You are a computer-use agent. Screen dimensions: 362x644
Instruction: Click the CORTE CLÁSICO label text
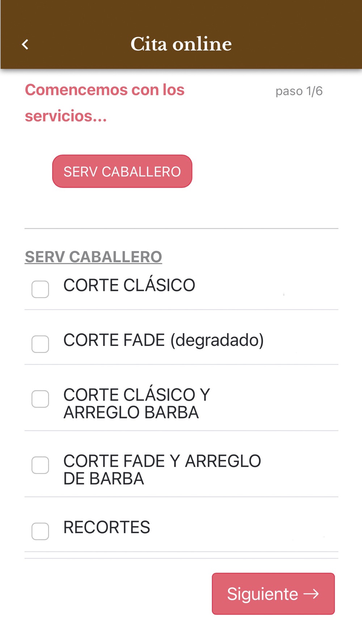tap(129, 285)
